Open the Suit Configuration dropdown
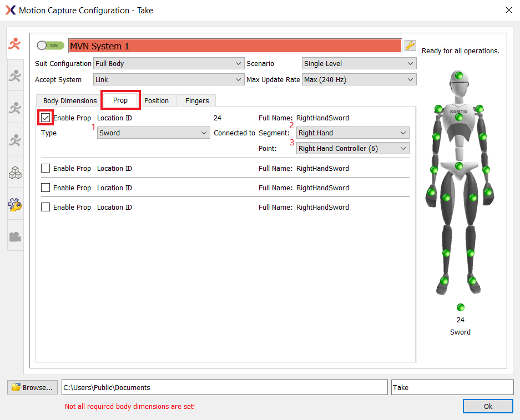 coord(169,63)
